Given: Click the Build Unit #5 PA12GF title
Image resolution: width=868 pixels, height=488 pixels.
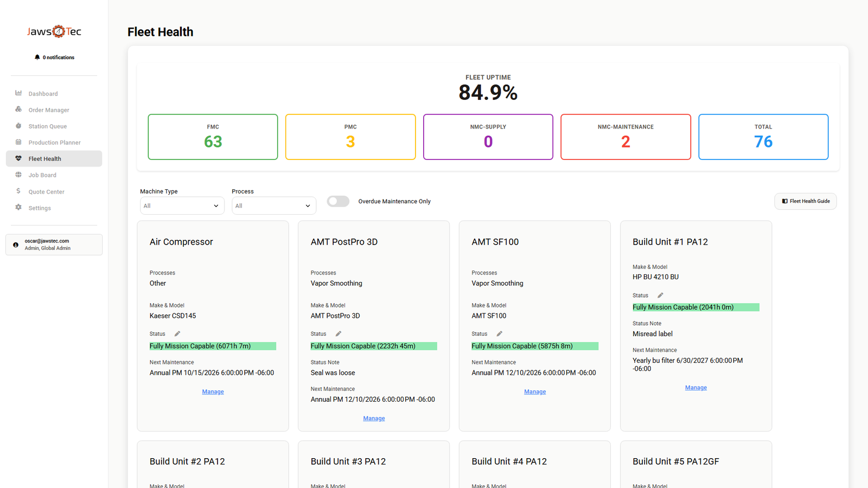Looking at the screenshot, I should tap(676, 461).
